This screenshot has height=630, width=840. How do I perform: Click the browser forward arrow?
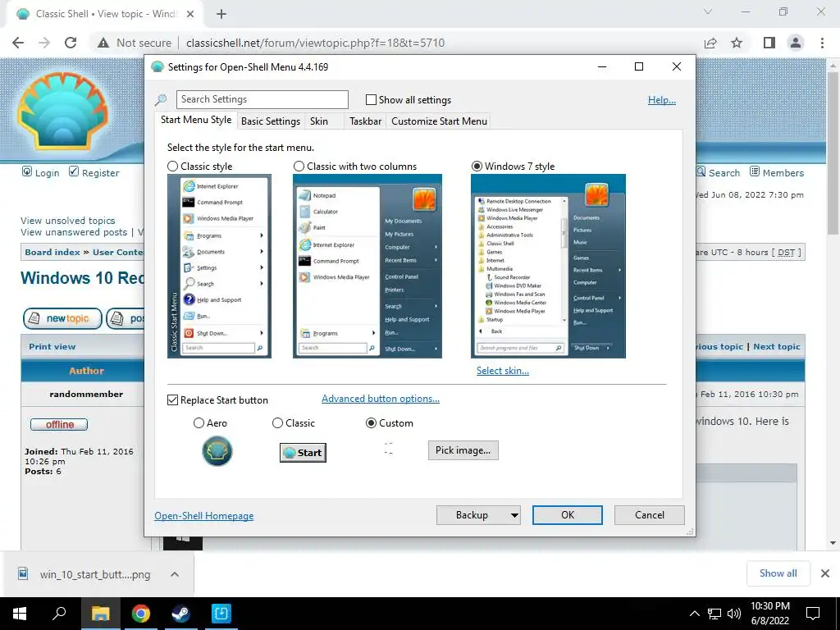point(44,43)
